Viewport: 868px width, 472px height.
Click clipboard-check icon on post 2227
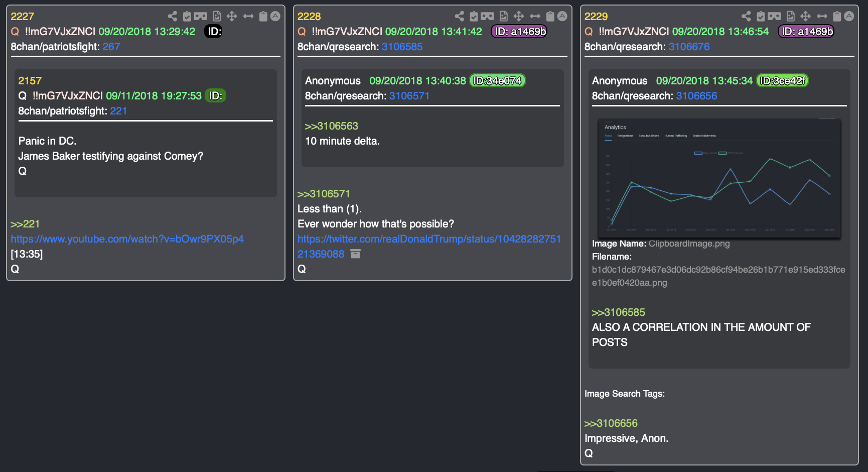[187, 16]
